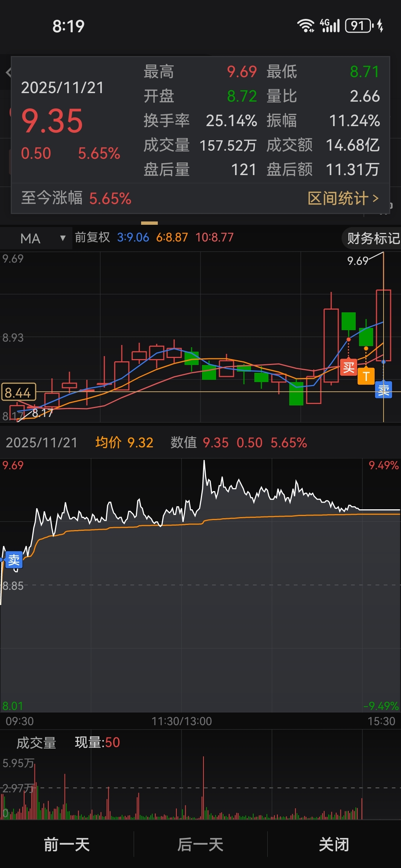Tap the blue 卖 marker on intraday chart

click(x=14, y=560)
